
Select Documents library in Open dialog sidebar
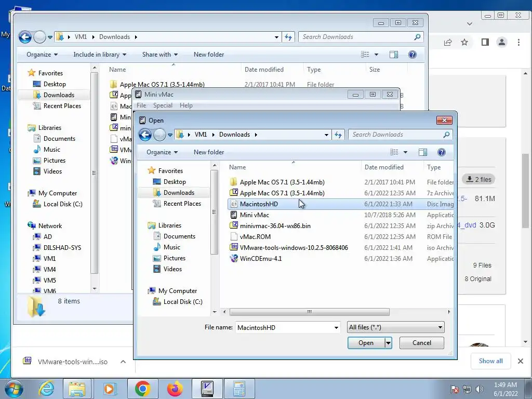tap(179, 236)
